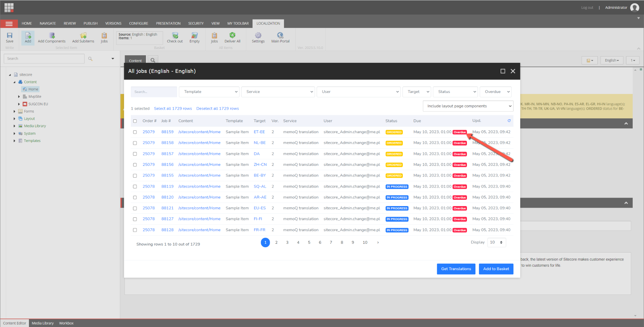Open the Overdue filter dropdown
Image resolution: width=644 pixels, height=327 pixels.
[x=496, y=92]
